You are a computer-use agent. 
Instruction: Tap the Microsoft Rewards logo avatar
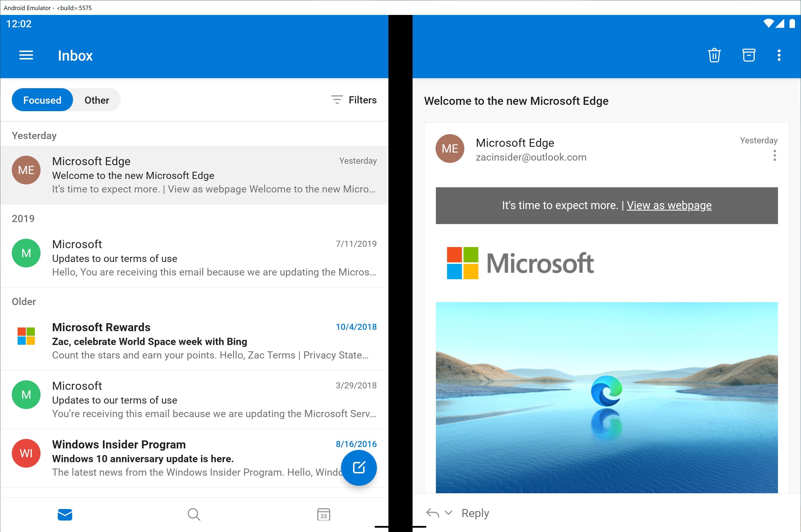tap(26, 336)
